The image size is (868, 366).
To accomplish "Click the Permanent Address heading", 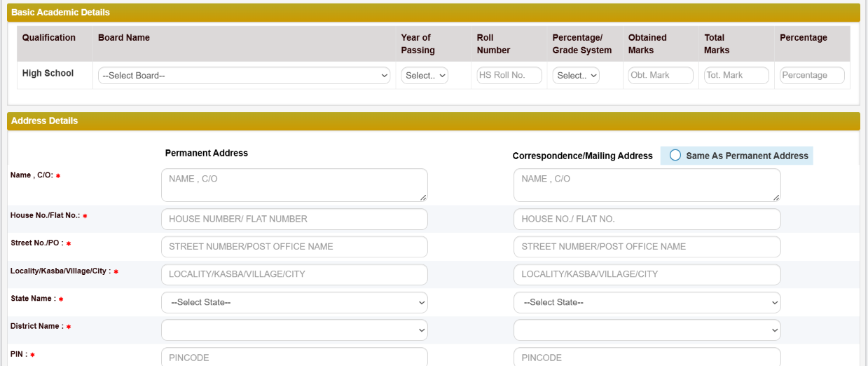I will coord(207,153).
